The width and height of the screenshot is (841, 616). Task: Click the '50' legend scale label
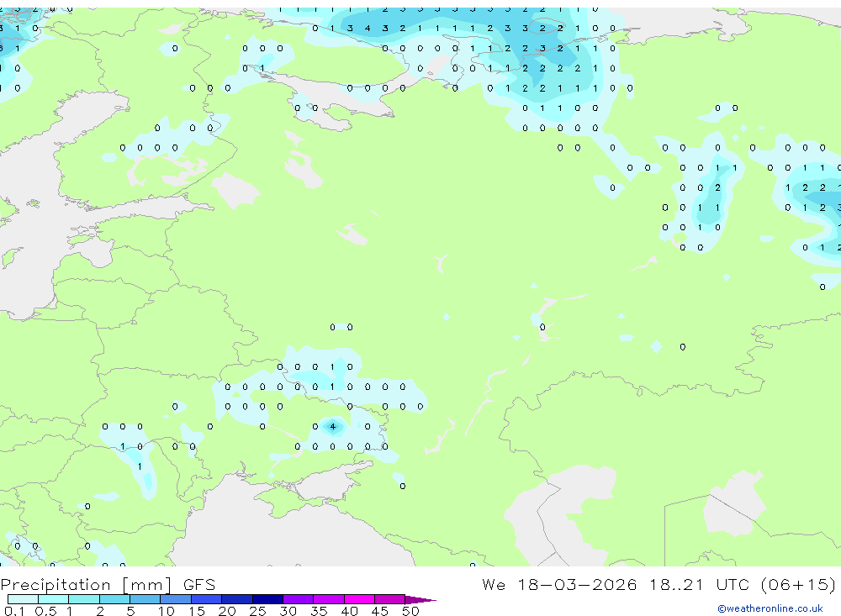pyautogui.click(x=410, y=611)
